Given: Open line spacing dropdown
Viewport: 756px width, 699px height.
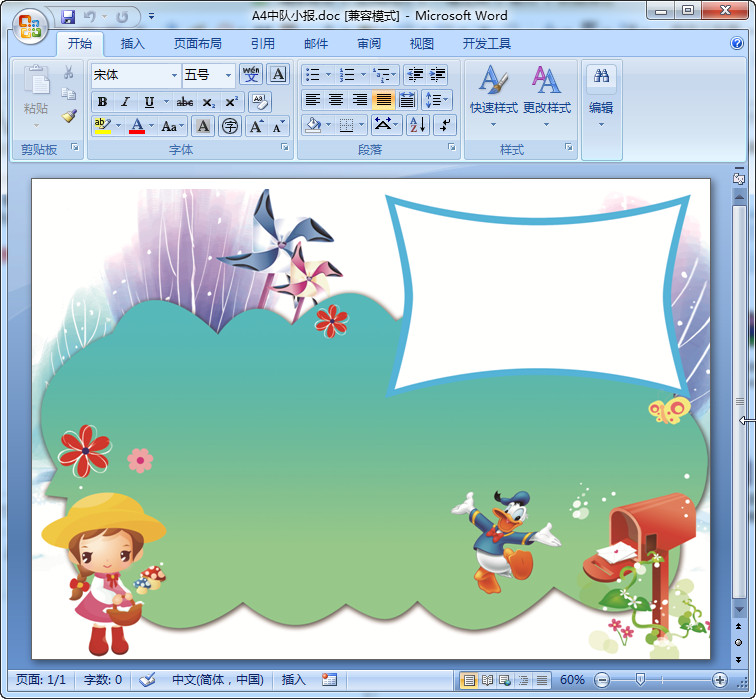Looking at the screenshot, I should tap(437, 100).
